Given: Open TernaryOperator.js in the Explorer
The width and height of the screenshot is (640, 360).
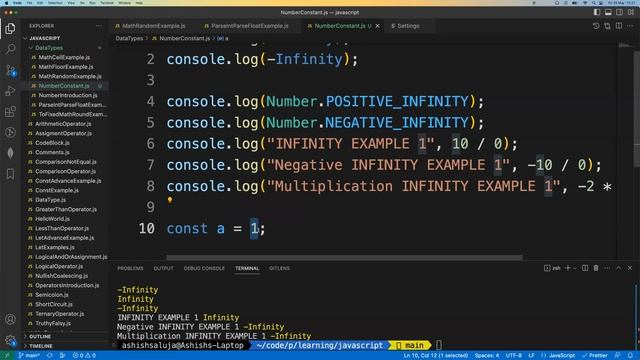Looking at the screenshot, I should (60, 314).
